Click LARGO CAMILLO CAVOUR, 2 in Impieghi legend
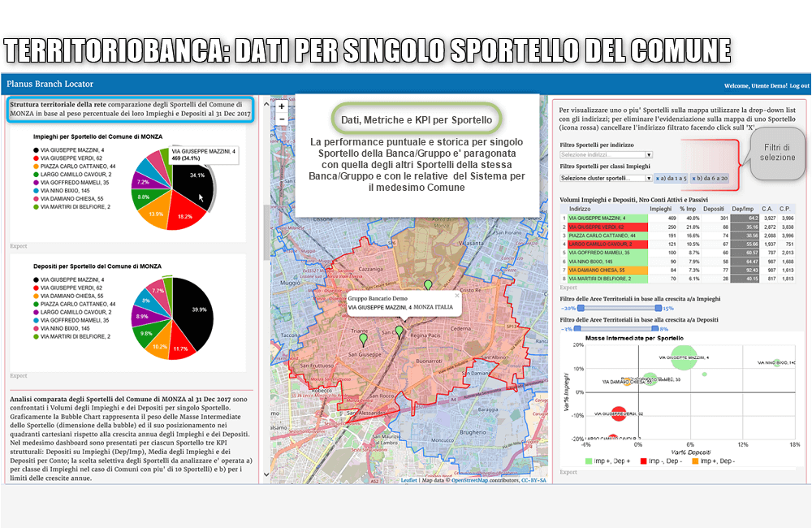 tap(72, 175)
